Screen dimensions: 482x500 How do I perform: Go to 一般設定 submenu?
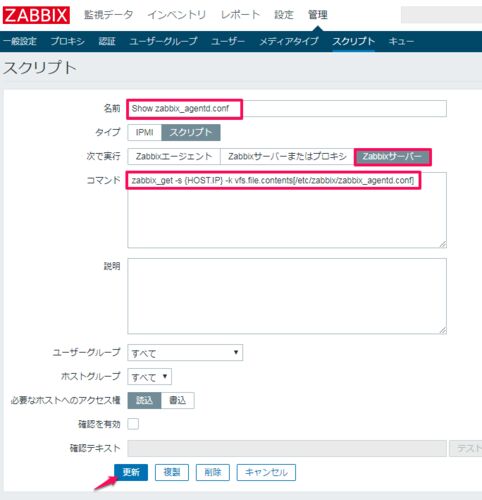click(20, 41)
